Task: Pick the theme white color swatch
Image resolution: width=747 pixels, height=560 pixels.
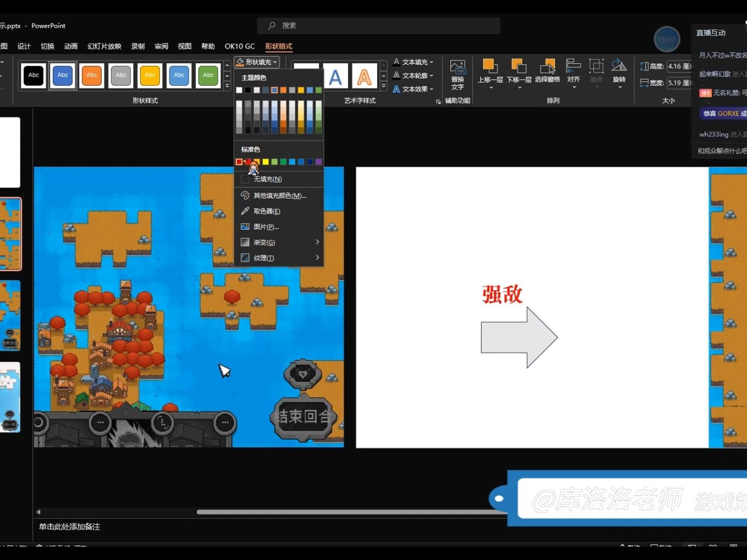Action: tap(239, 90)
